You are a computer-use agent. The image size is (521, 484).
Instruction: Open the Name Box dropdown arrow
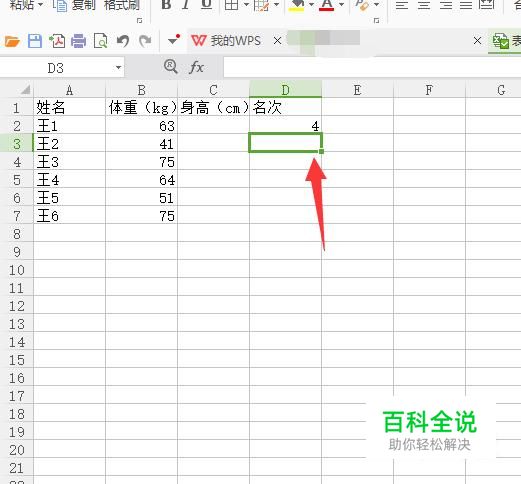(118, 68)
